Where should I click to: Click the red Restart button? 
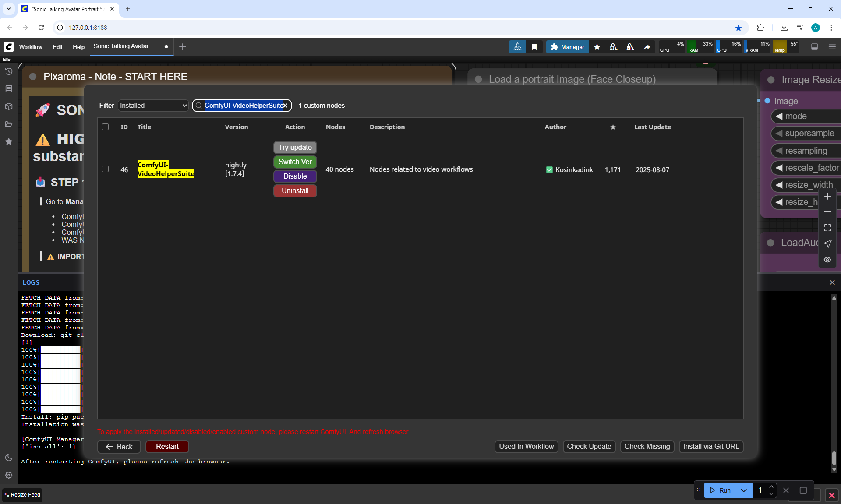[x=167, y=447]
